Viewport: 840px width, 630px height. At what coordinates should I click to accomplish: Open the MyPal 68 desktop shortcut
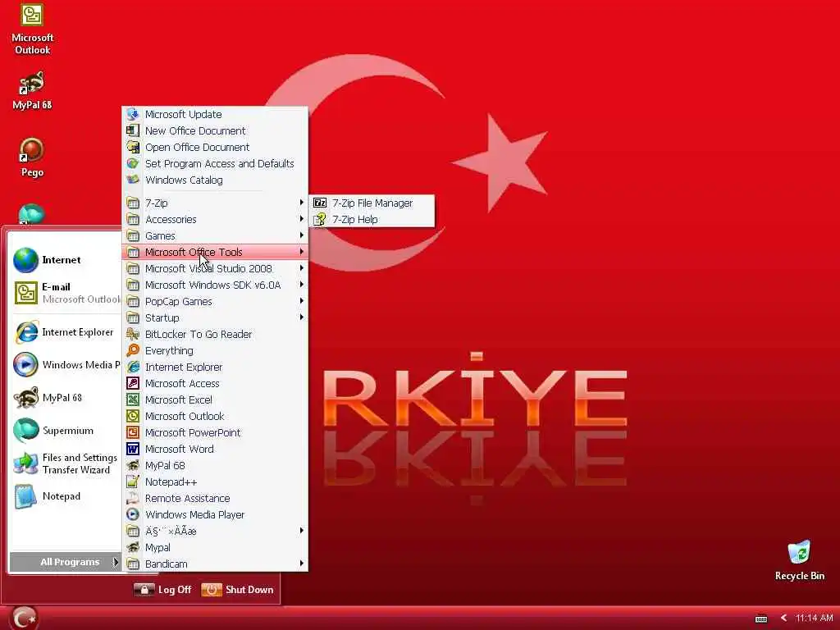click(32, 90)
